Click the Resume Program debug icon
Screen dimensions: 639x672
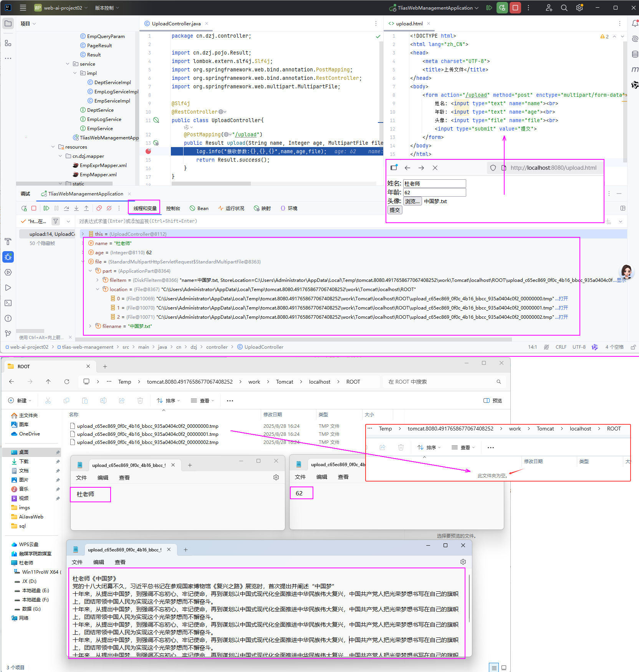pyautogui.click(x=46, y=208)
